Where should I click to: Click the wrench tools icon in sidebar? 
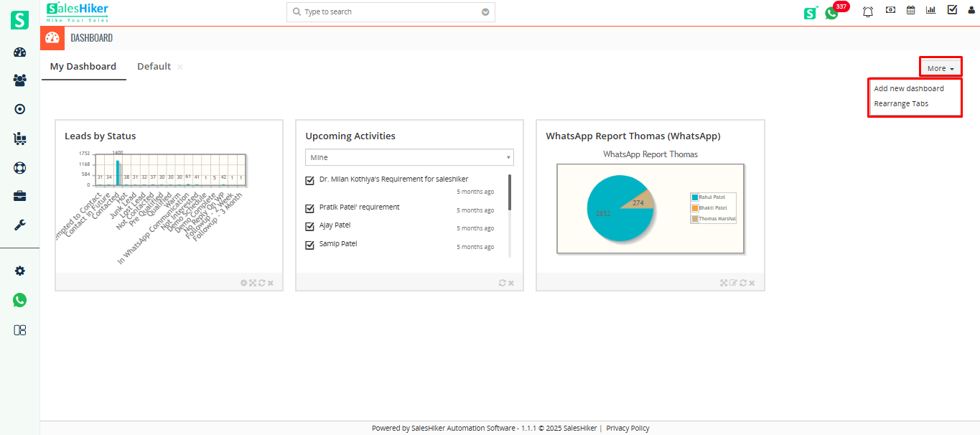click(x=19, y=225)
